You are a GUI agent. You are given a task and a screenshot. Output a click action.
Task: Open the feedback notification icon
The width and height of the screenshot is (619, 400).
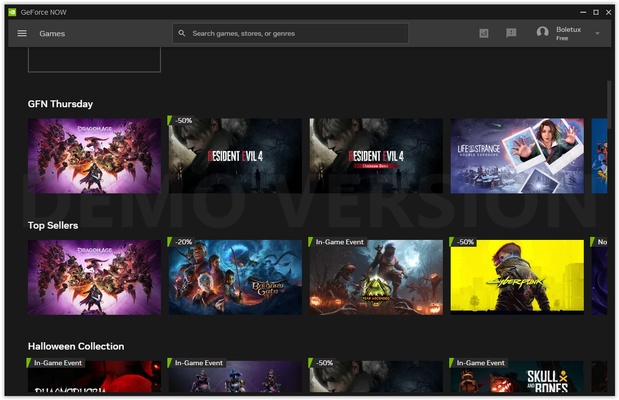click(x=511, y=33)
